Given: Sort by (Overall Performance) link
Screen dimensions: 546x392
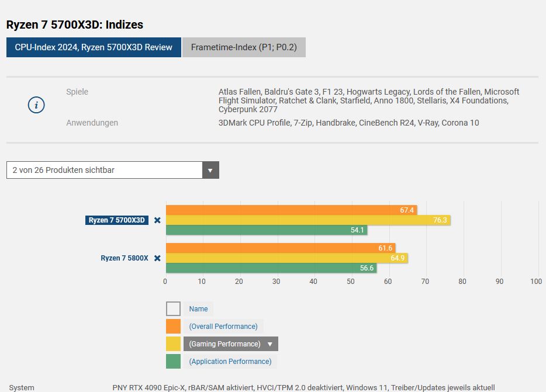Looking at the screenshot, I should click(x=223, y=326).
